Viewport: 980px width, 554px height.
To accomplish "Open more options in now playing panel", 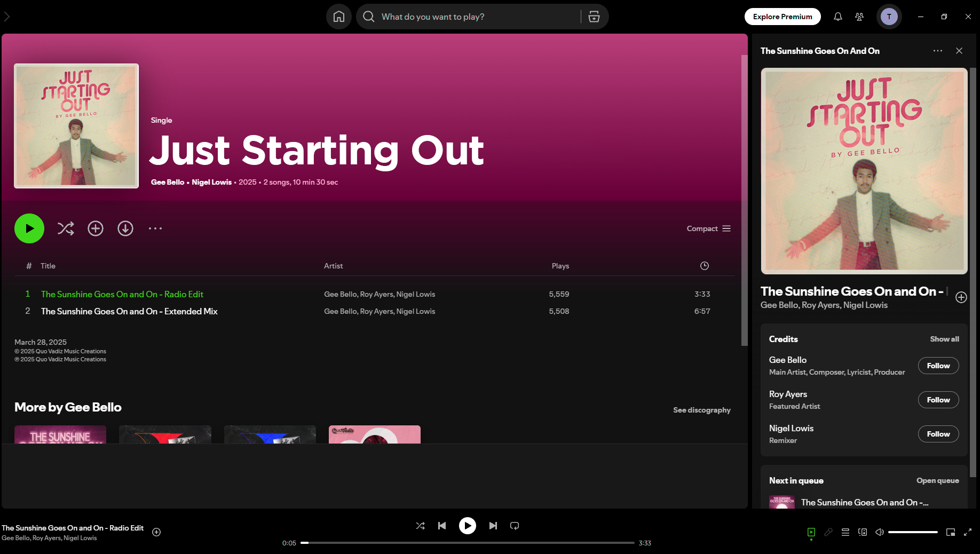I will (x=938, y=51).
